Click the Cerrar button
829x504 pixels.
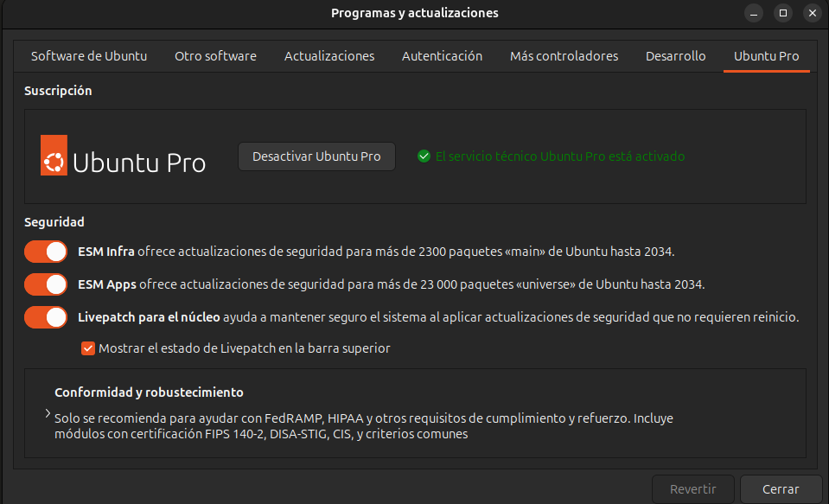[x=781, y=489]
